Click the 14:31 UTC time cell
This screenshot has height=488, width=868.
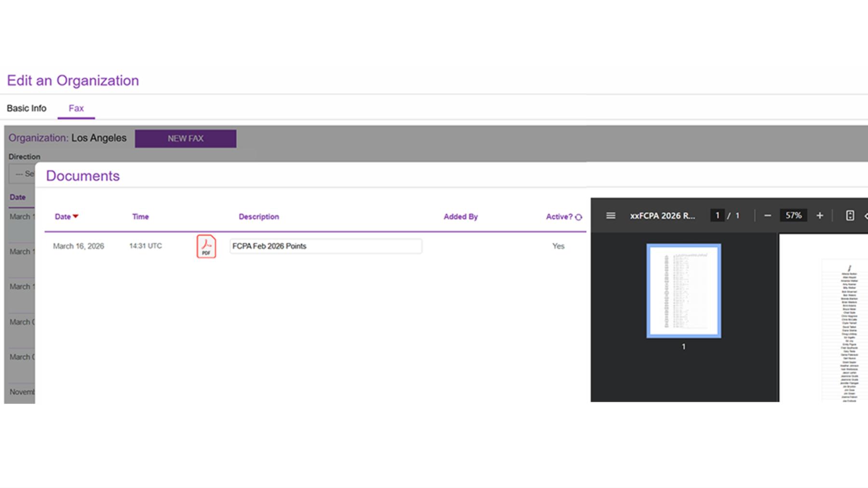[x=146, y=246]
